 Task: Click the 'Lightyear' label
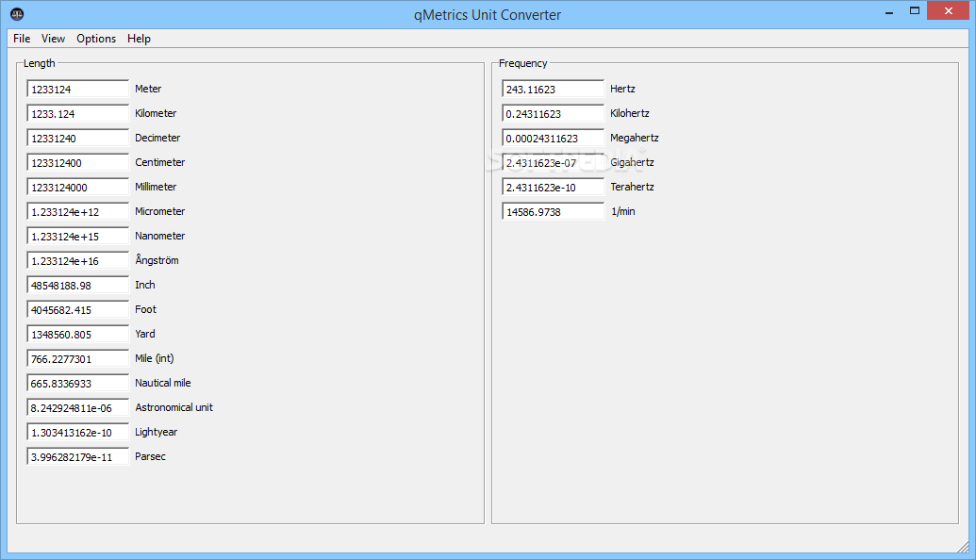coord(157,432)
